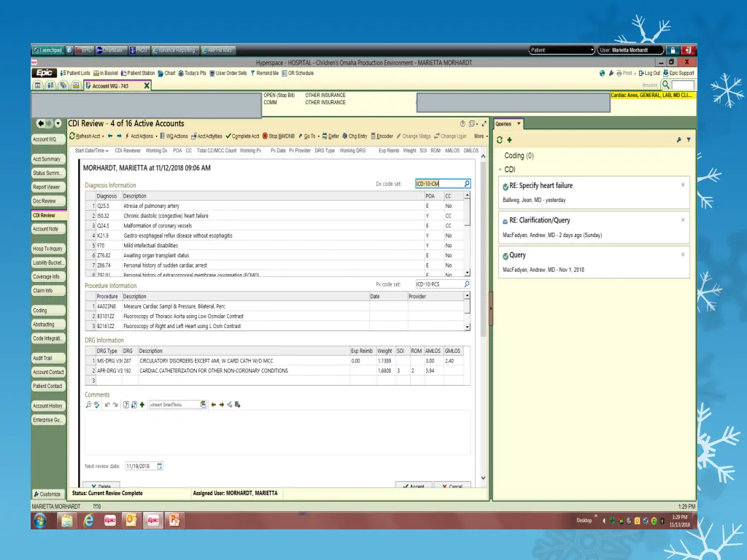The width and height of the screenshot is (747, 560).
Task: Refresh the Queries panel
Action: click(499, 140)
